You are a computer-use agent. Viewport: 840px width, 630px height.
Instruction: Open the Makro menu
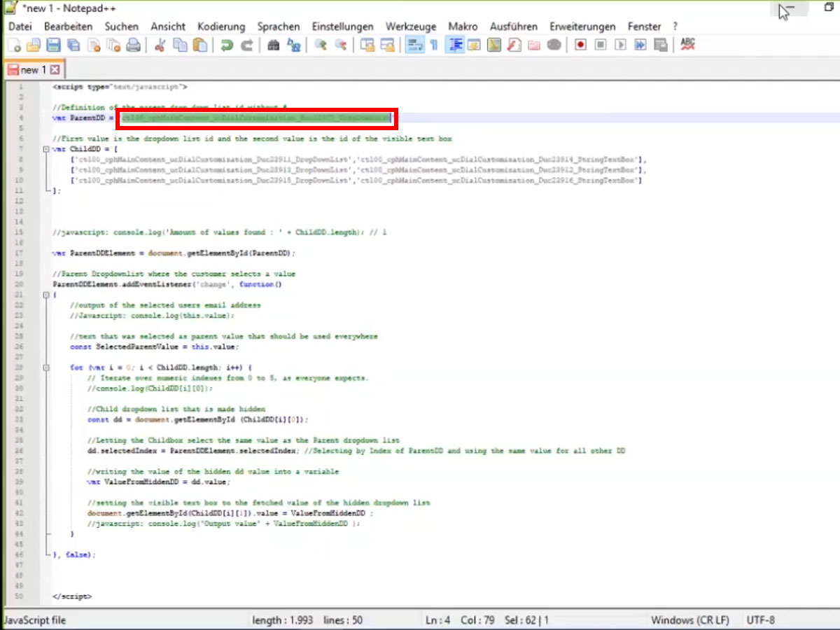click(x=463, y=27)
